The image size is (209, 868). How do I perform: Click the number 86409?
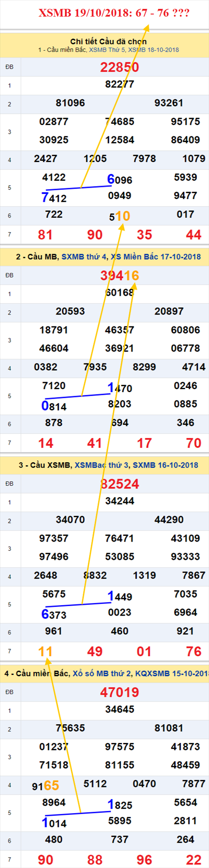coord(185,140)
